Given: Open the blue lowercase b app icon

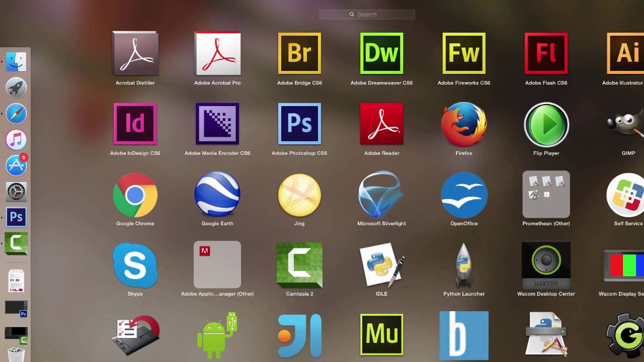Looking at the screenshot, I should pos(464,336).
